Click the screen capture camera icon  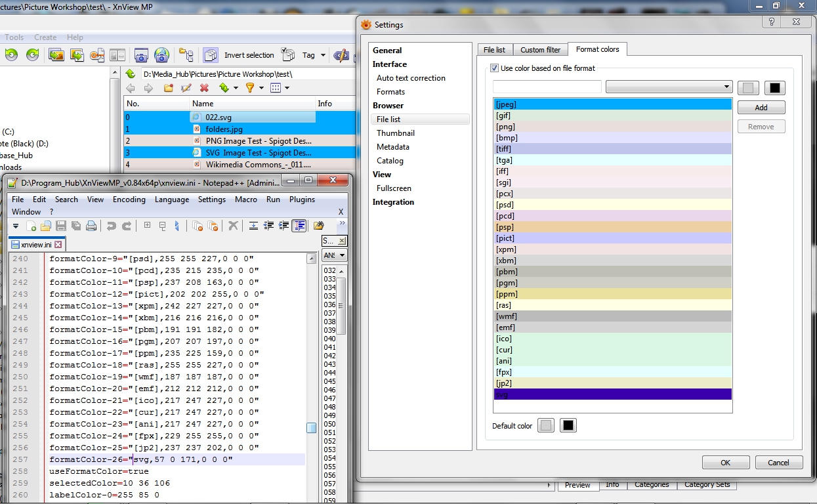140,55
